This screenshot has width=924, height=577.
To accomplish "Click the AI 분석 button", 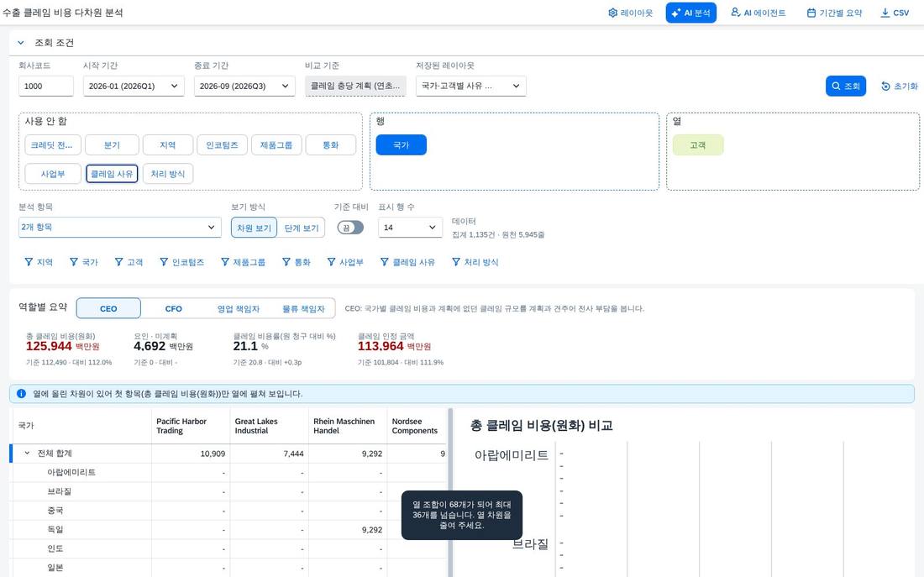I will click(x=690, y=13).
